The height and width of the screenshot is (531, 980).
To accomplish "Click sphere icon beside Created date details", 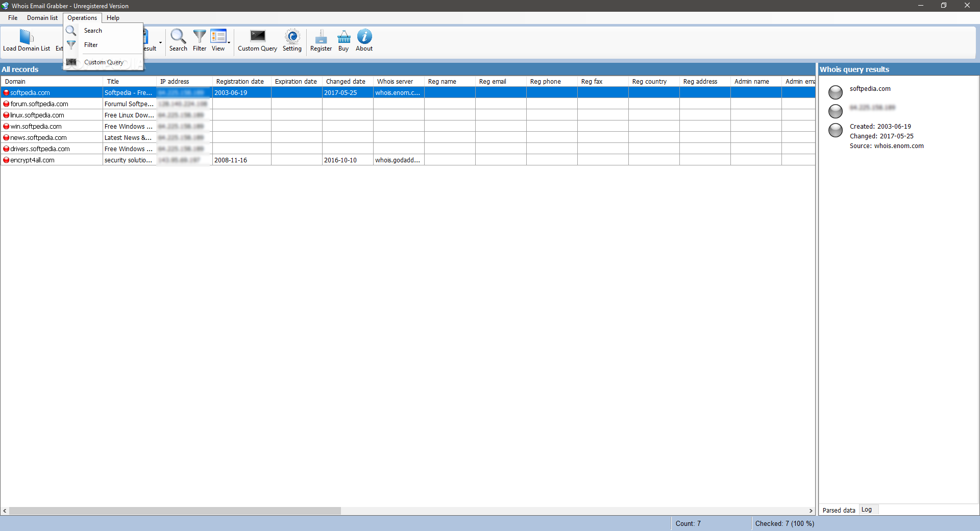I will point(836,130).
